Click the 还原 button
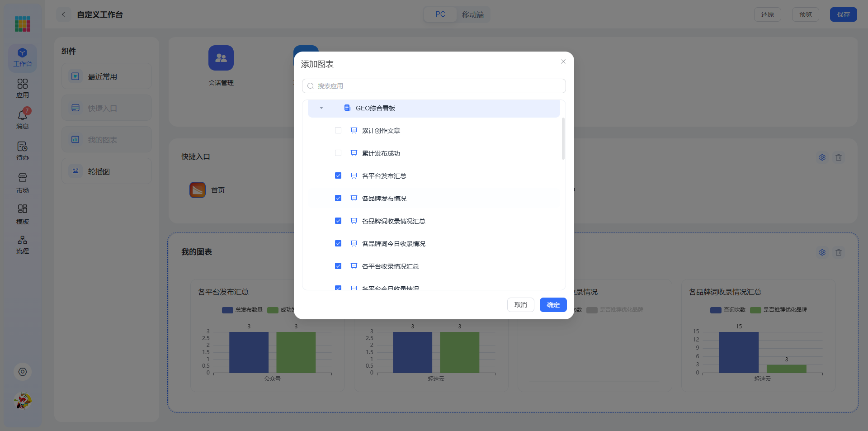868x431 pixels. 768,14
